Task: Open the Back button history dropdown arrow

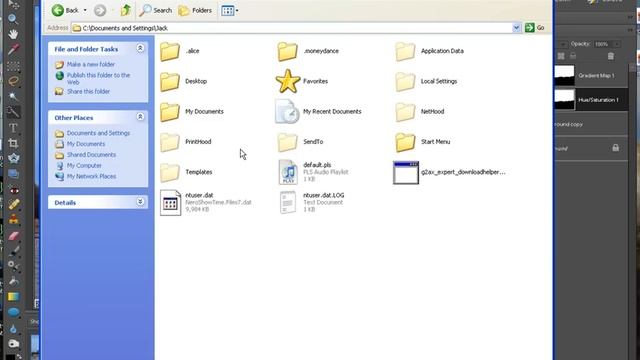Action: (x=85, y=10)
